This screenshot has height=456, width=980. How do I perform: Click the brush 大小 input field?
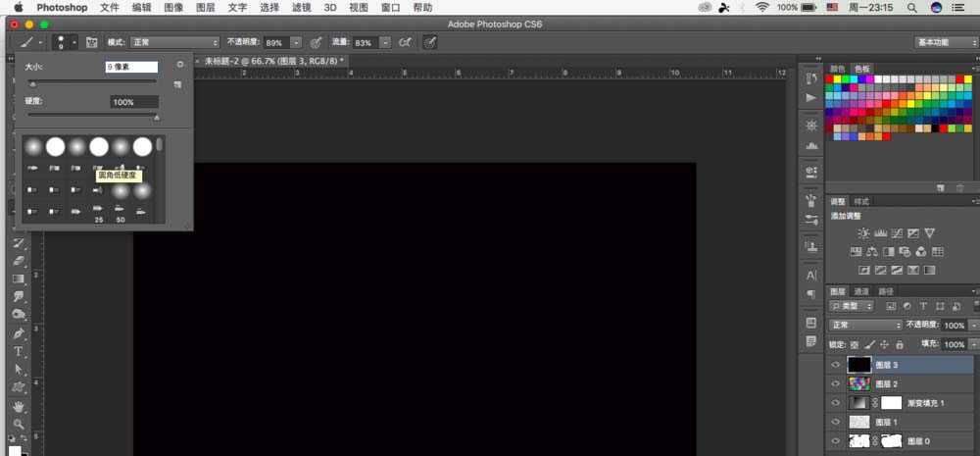(x=131, y=67)
